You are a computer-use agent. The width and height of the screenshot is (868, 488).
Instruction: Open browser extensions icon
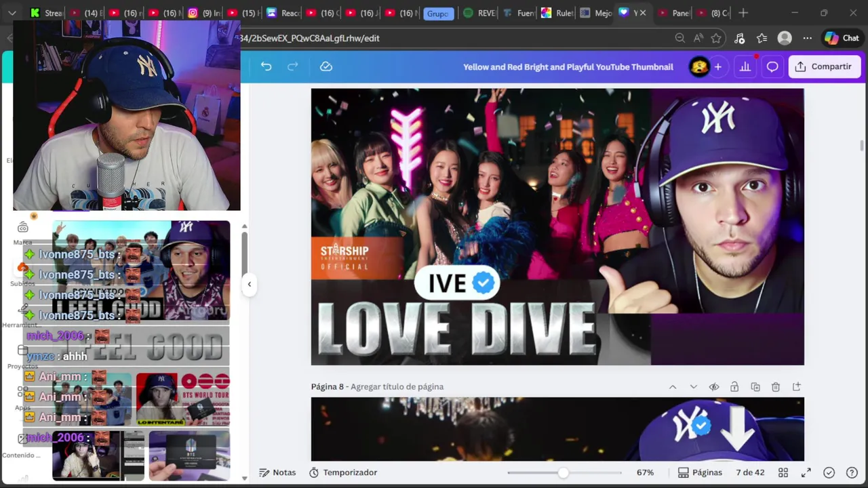[x=739, y=39]
